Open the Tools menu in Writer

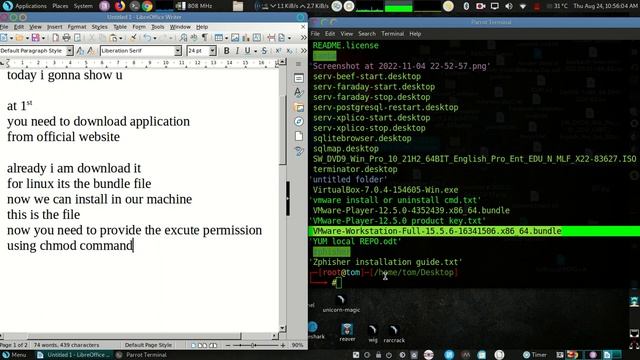click(158, 27)
